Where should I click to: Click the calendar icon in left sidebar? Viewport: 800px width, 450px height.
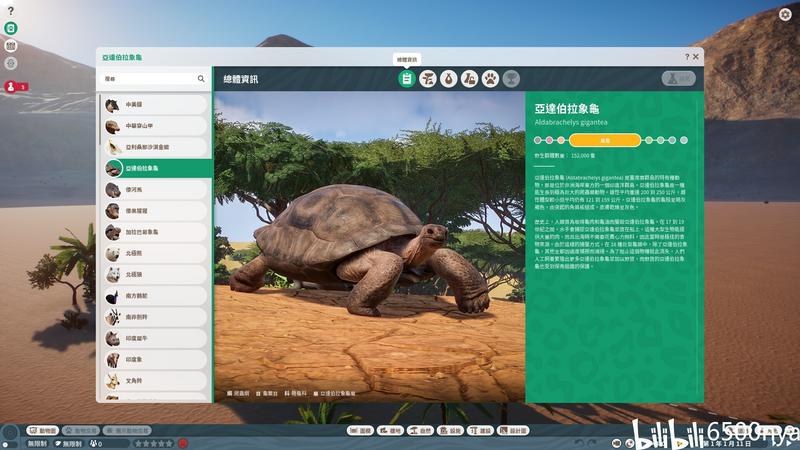click(11, 46)
